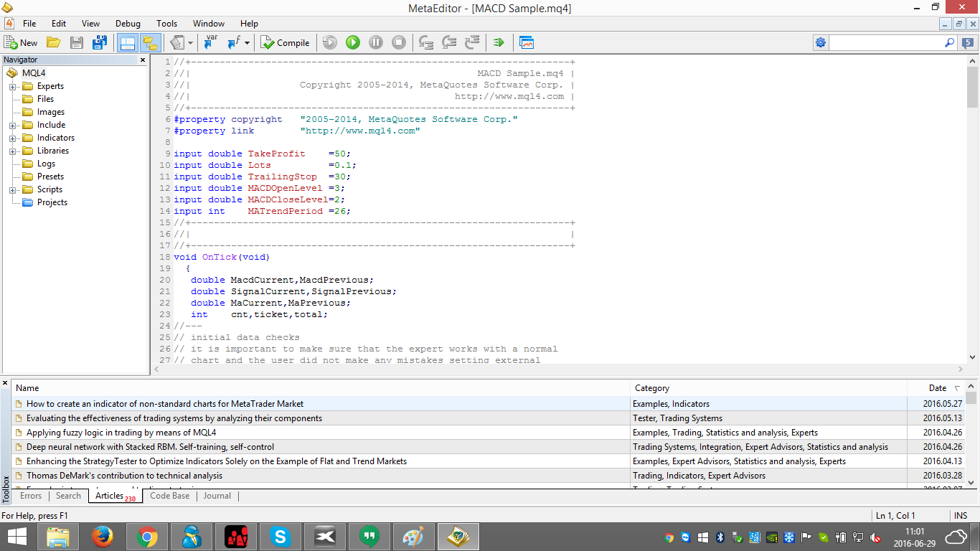Expand the Indicators tree node
The width and height of the screenshot is (980, 551).
tap(12, 138)
